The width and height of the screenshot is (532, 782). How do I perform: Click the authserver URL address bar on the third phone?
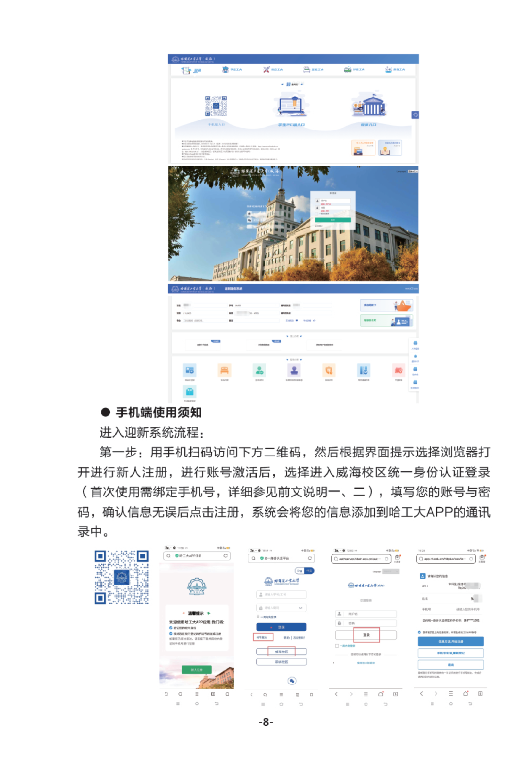361,559
